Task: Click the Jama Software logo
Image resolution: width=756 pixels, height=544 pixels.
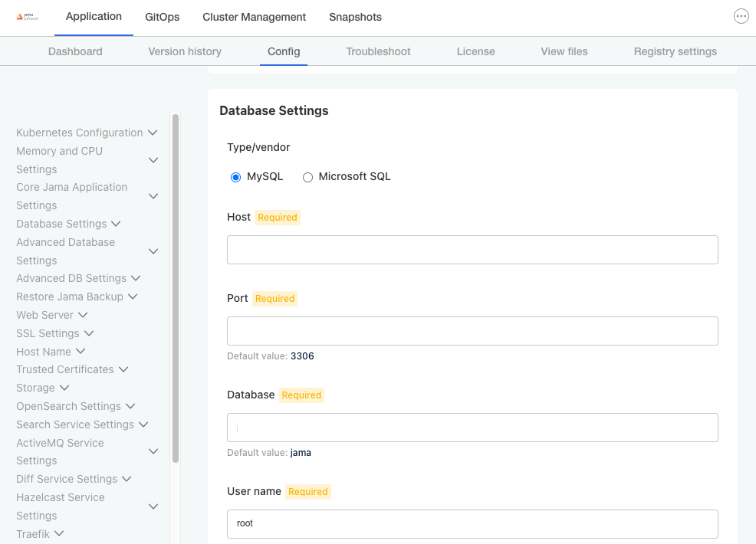Action: click(28, 17)
